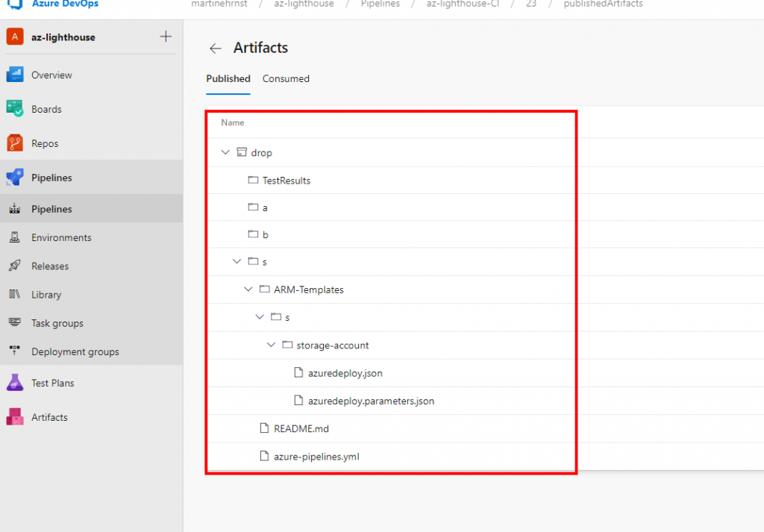Collapse the s folder under ARM-Templates
Screen dimensions: 764x532
[260, 316]
